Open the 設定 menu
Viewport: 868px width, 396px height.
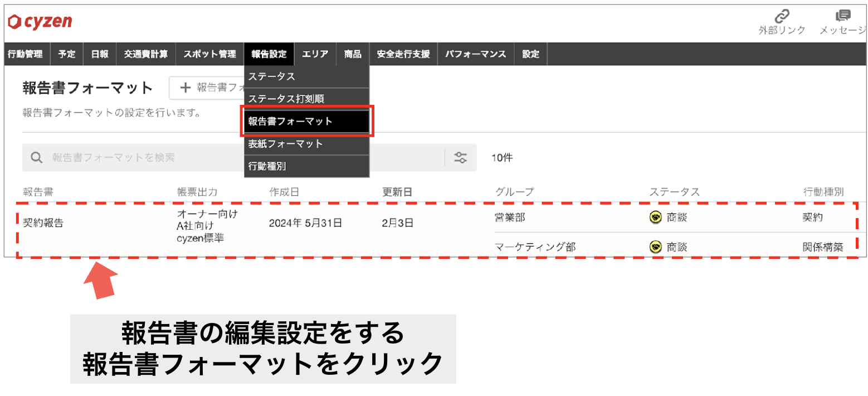click(530, 54)
